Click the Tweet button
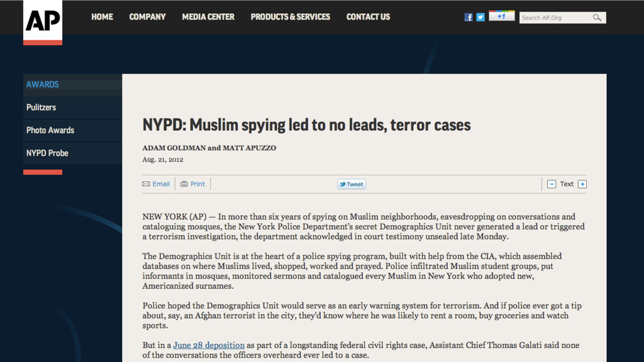The width and height of the screenshot is (644, 362). click(x=352, y=184)
